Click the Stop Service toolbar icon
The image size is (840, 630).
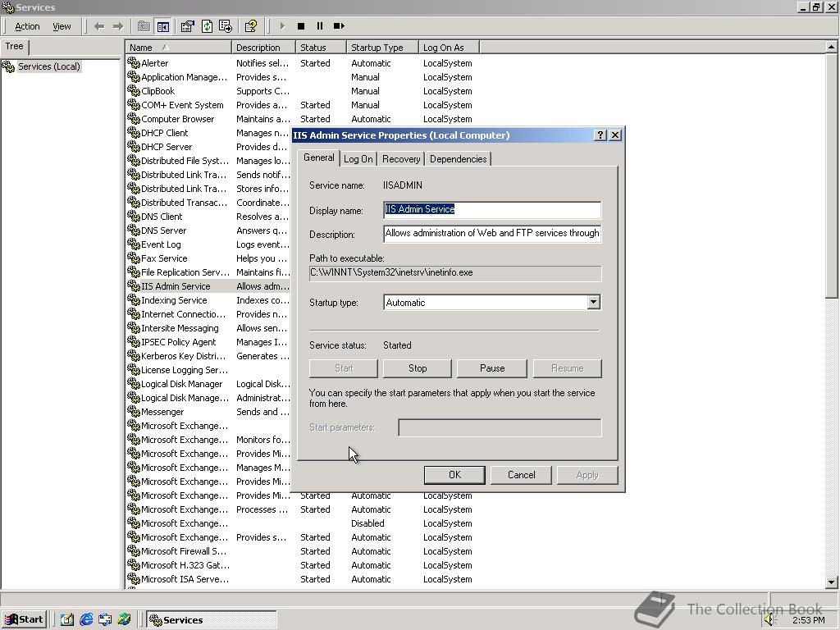pyautogui.click(x=301, y=26)
